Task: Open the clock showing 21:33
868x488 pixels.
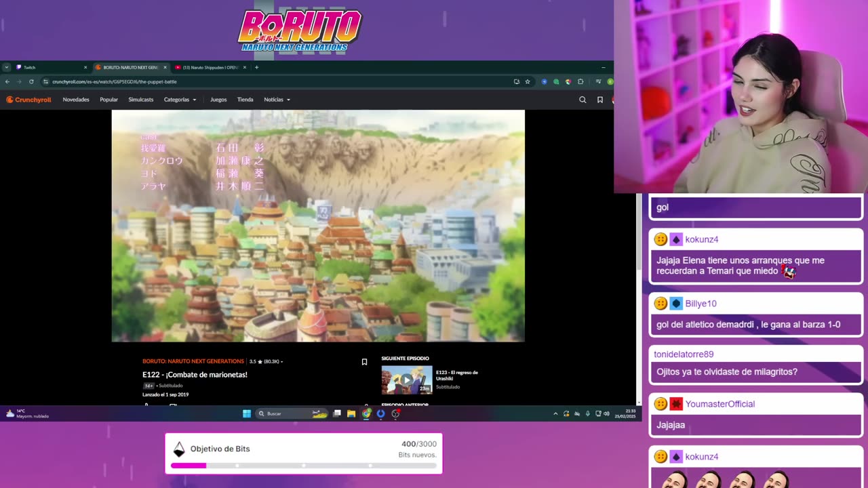Action: [625, 413]
